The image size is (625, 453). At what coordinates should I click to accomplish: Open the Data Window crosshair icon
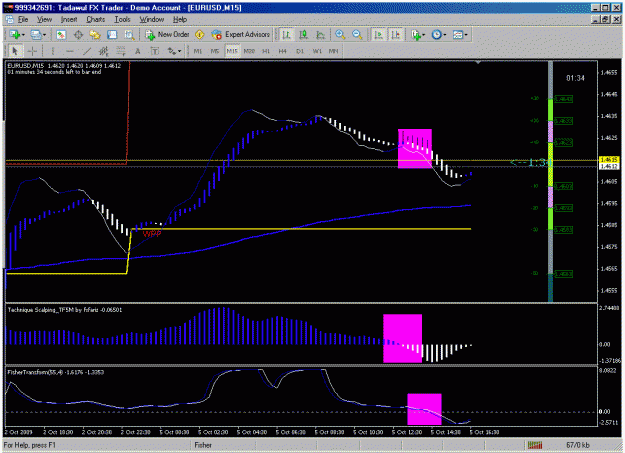tap(78, 35)
